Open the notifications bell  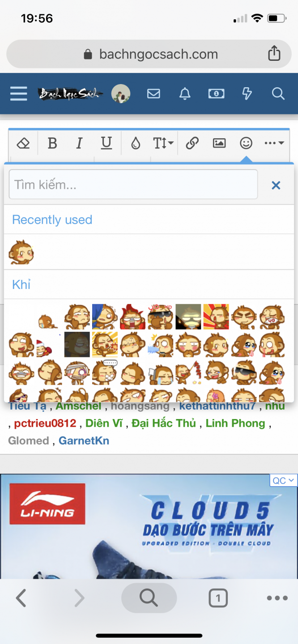point(185,93)
